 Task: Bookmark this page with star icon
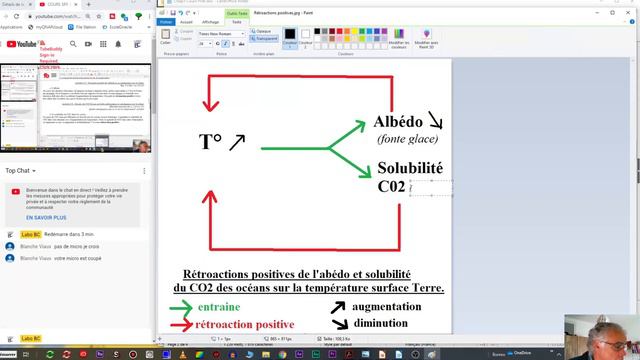click(99, 16)
